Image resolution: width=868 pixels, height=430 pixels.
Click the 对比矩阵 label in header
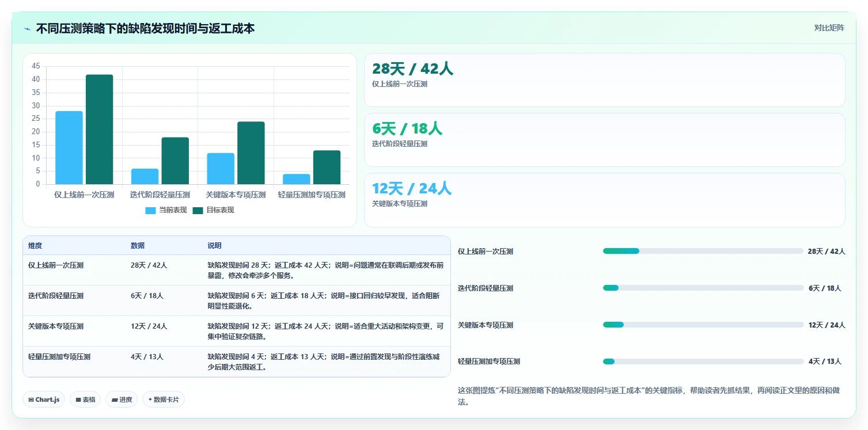[829, 28]
